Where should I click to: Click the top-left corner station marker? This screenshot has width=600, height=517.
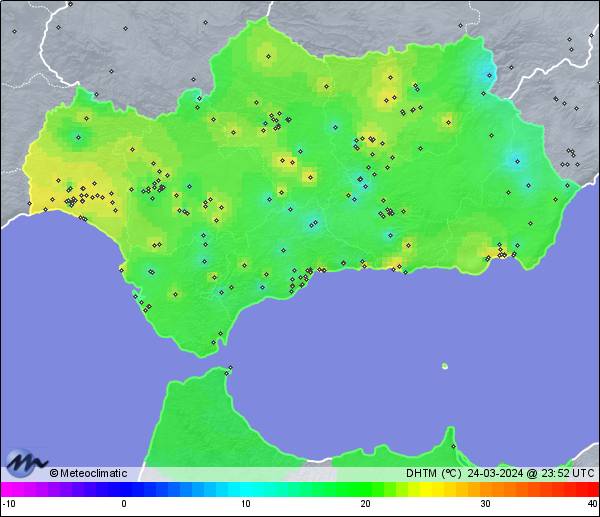coord(15,31)
